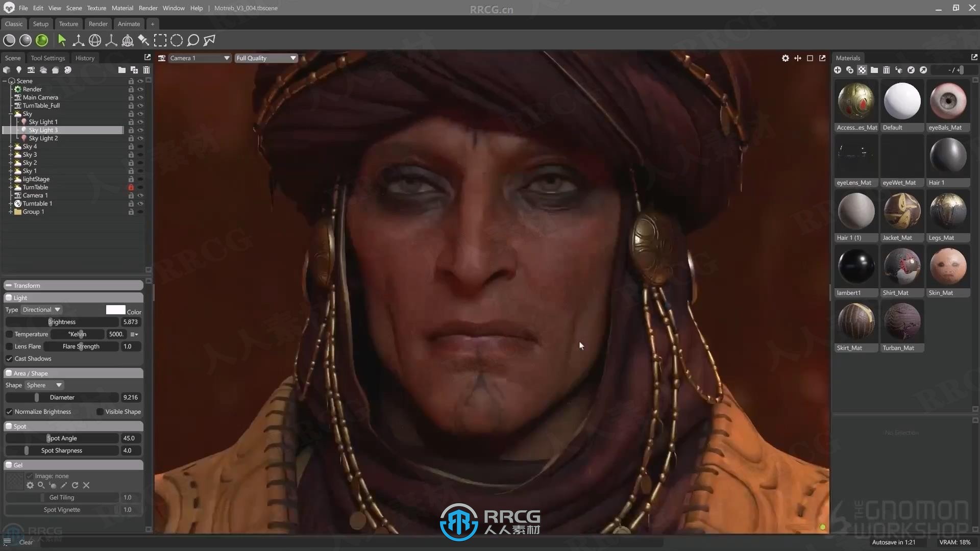Click Clear in the status bar
Image resolution: width=980 pixels, height=551 pixels.
click(x=26, y=542)
